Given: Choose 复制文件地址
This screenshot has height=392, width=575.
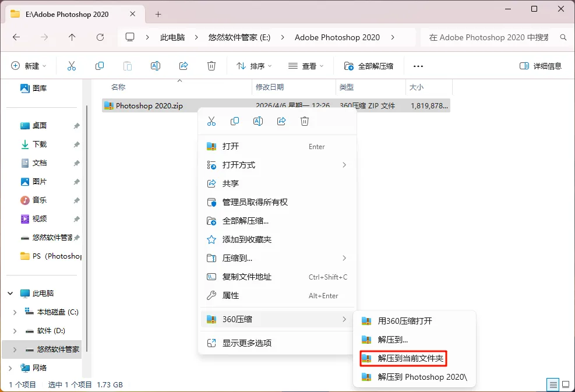Looking at the screenshot, I should (x=278, y=277).
